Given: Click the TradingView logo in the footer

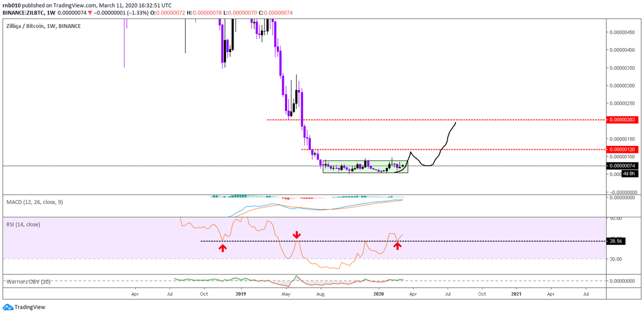Looking at the screenshot, I should (x=23, y=307).
